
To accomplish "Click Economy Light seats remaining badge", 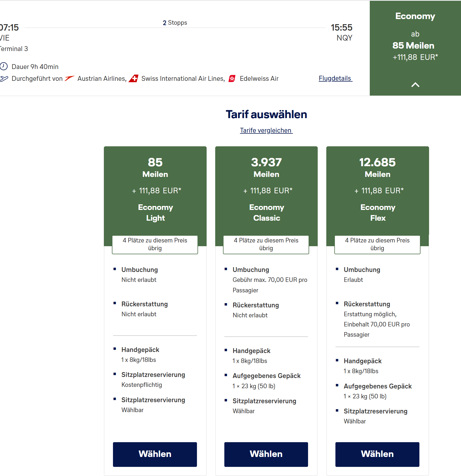I will click(x=155, y=244).
